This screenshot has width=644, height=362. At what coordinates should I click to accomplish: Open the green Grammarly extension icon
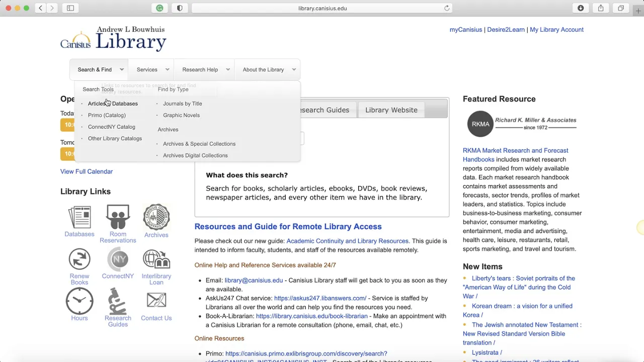point(159,8)
